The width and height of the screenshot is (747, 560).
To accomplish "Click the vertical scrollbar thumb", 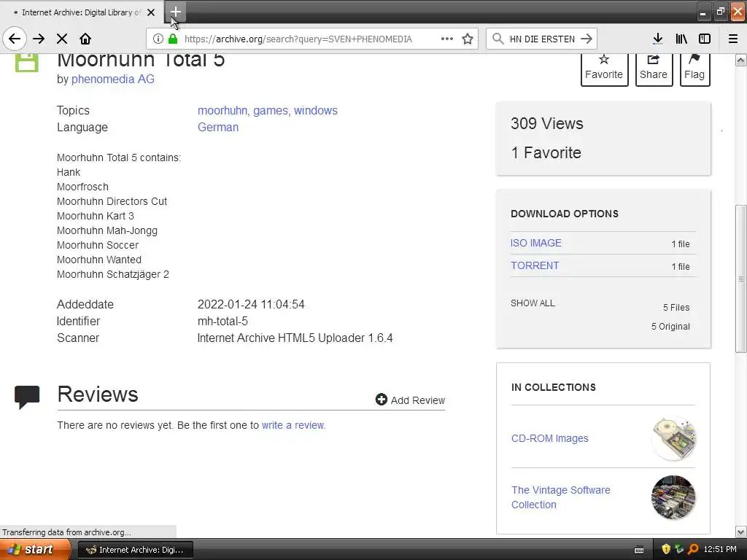I will click(741, 279).
